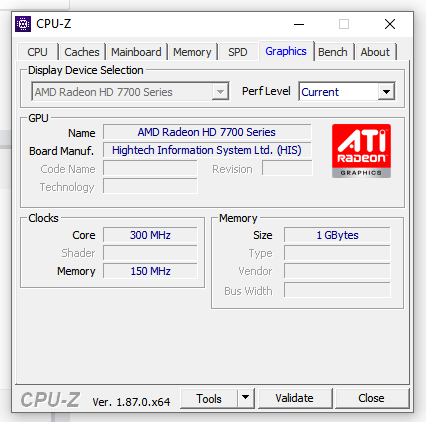Click the Graphics tab
Viewport: 426px width, 422px height.
[286, 51]
